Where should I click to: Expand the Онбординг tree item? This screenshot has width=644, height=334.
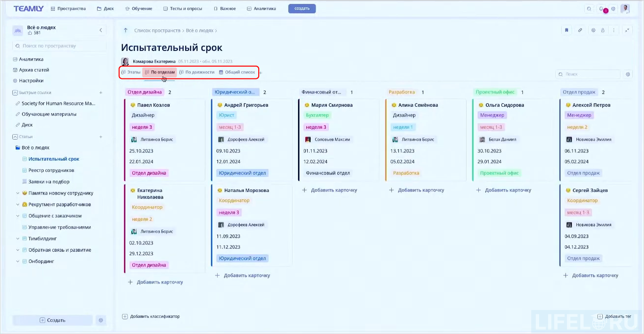[x=18, y=261]
